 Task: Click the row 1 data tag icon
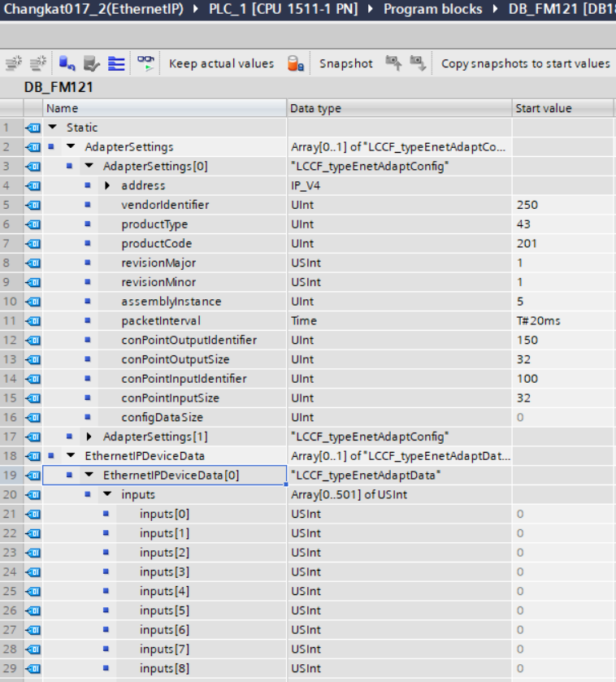[32, 128]
